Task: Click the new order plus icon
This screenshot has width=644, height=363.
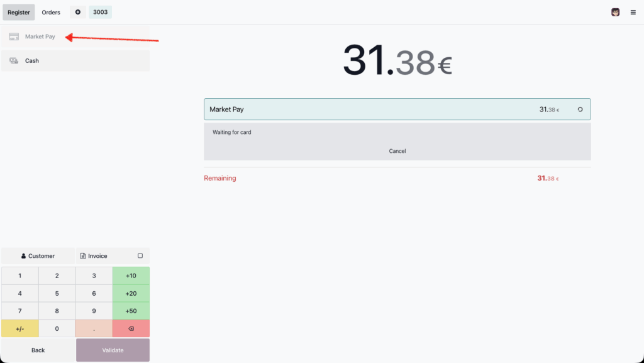Action: [x=77, y=12]
